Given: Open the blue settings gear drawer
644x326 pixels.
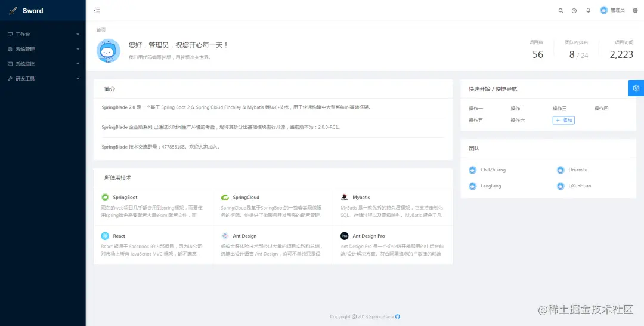Looking at the screenshot, I should point(636,88).
